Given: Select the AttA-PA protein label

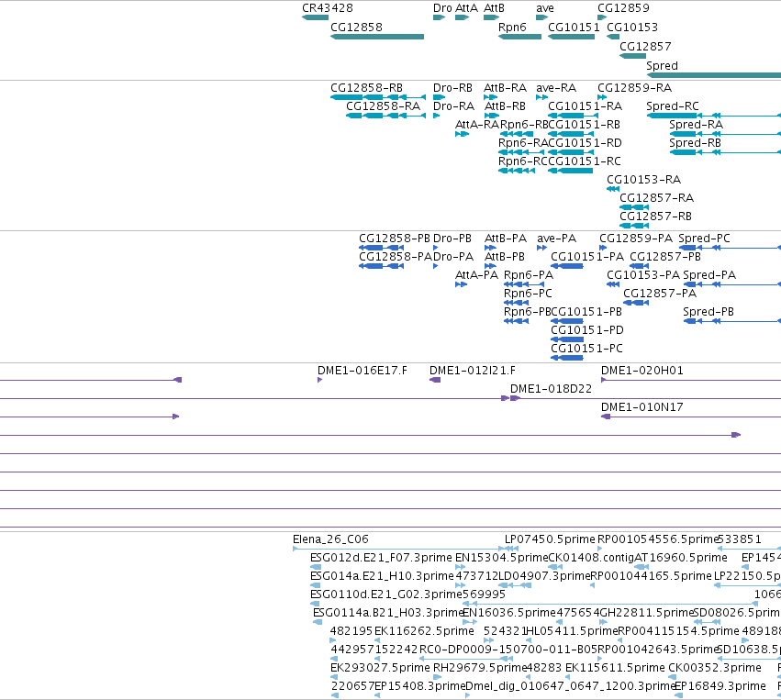Looking at the screenshot, I should 476,275.
